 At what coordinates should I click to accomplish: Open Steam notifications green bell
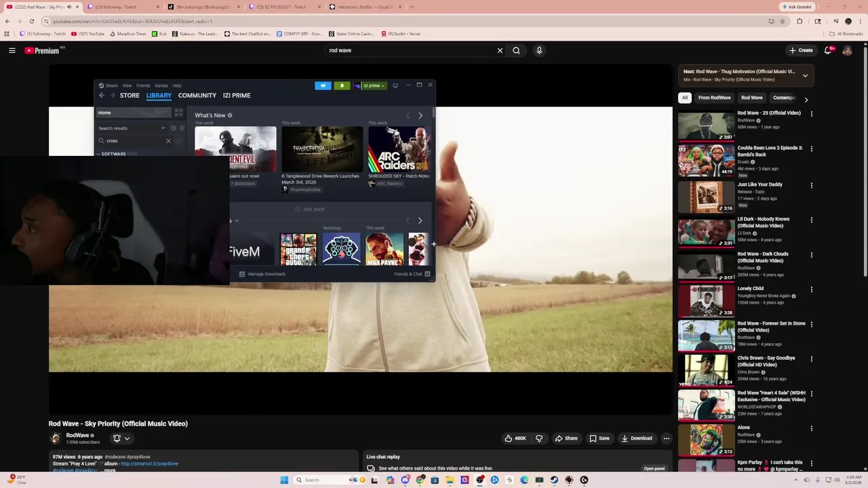342,85
